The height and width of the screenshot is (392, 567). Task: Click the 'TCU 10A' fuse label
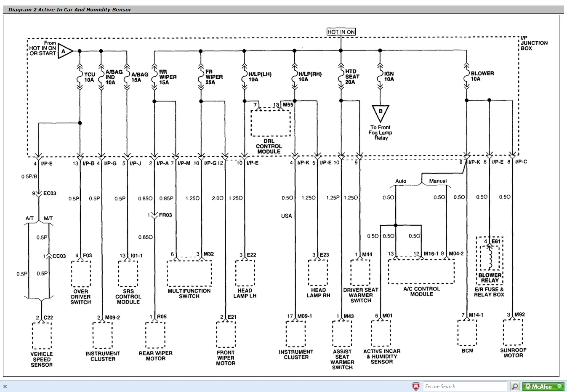89,77
